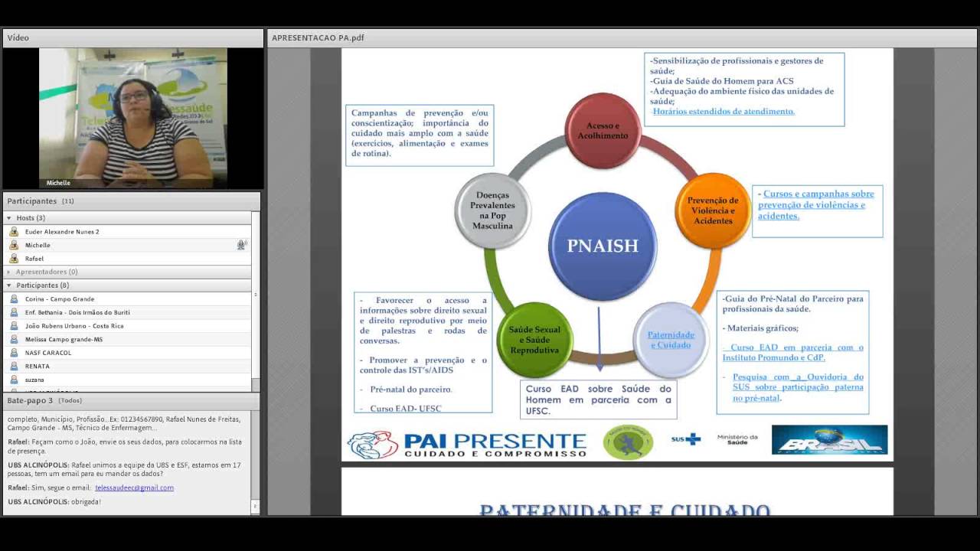Click participant icon beside RENATA

(14, 366)
